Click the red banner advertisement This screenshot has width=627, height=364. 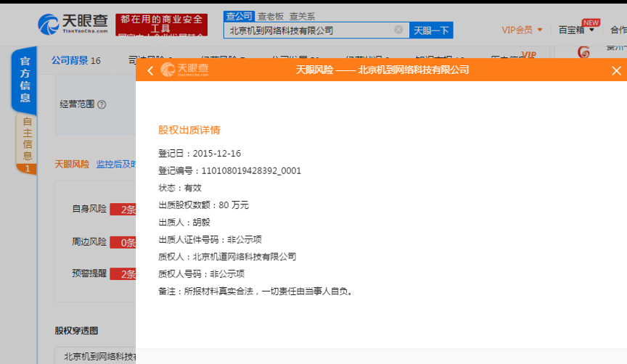[x=162, y=25]
